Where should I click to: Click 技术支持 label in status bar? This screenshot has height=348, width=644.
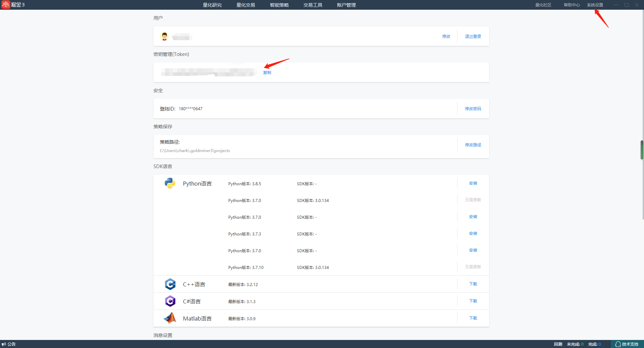click(x=630, y=344)
